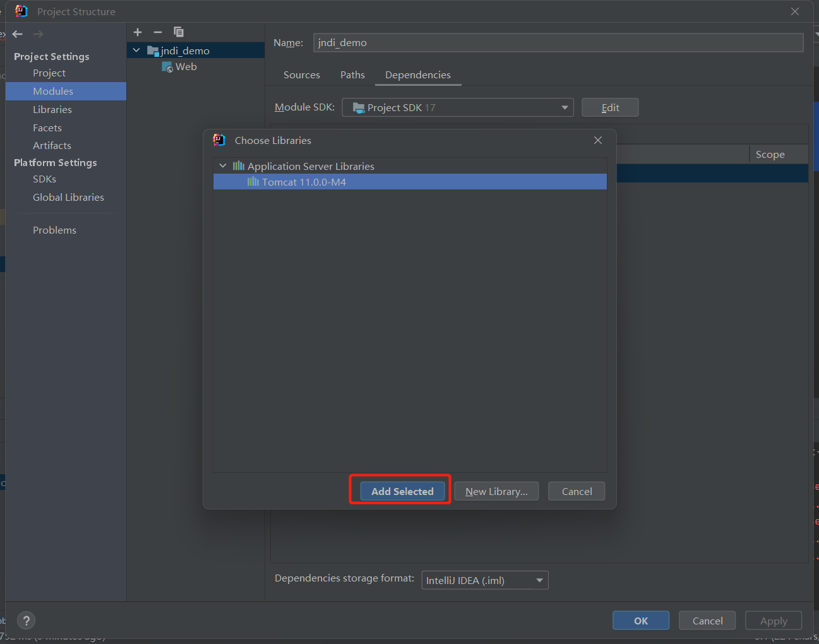The width and height of the screenshot is (819, 644).
Task: Click the Add Selected button
Action: coord(402,491)
